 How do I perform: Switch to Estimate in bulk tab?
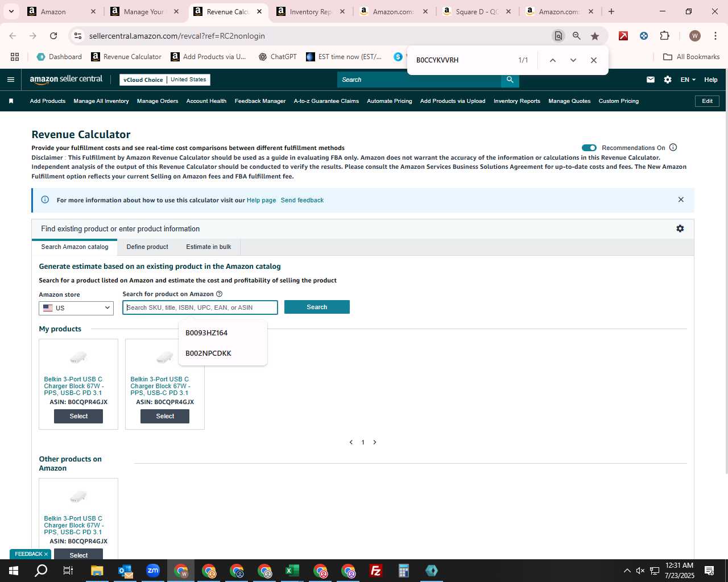coord(209,247)
